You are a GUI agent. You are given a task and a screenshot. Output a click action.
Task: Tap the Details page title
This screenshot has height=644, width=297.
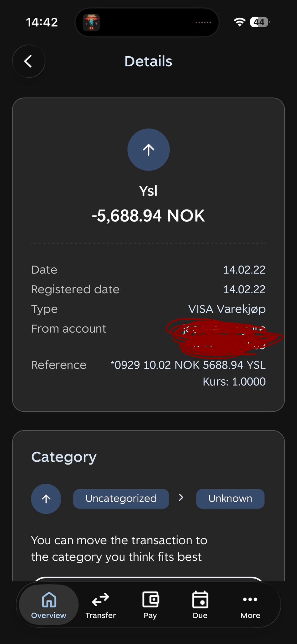pyautogui.click(x=148, y=61)
